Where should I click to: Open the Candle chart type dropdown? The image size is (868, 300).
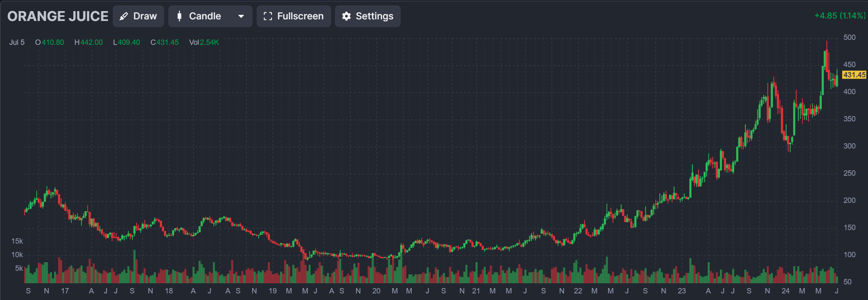(x=210, y=16)
